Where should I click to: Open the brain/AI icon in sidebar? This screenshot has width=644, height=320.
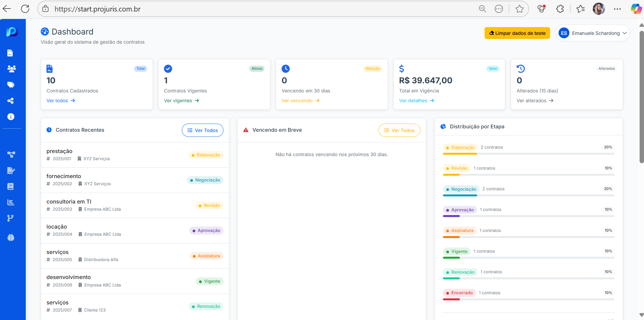[11, 237]
